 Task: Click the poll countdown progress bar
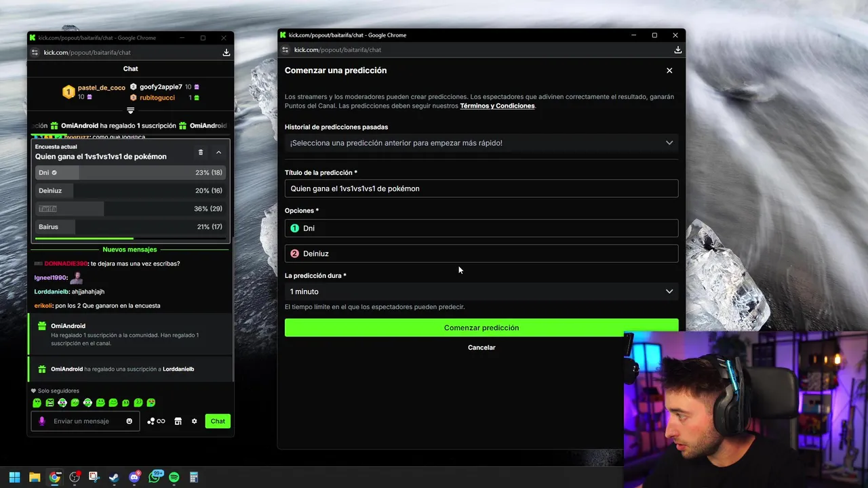coord(130,238)
